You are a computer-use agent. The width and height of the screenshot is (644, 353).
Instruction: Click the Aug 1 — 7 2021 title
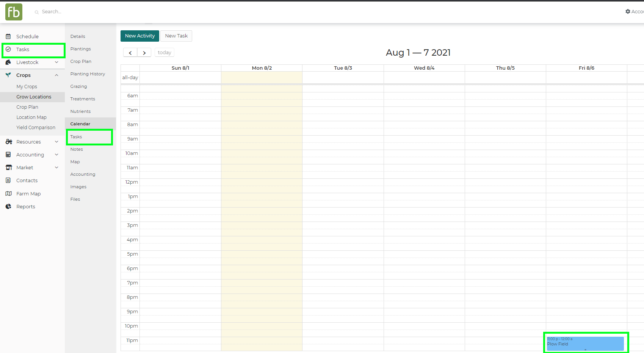pyautogui.click(x=418, y=53)
